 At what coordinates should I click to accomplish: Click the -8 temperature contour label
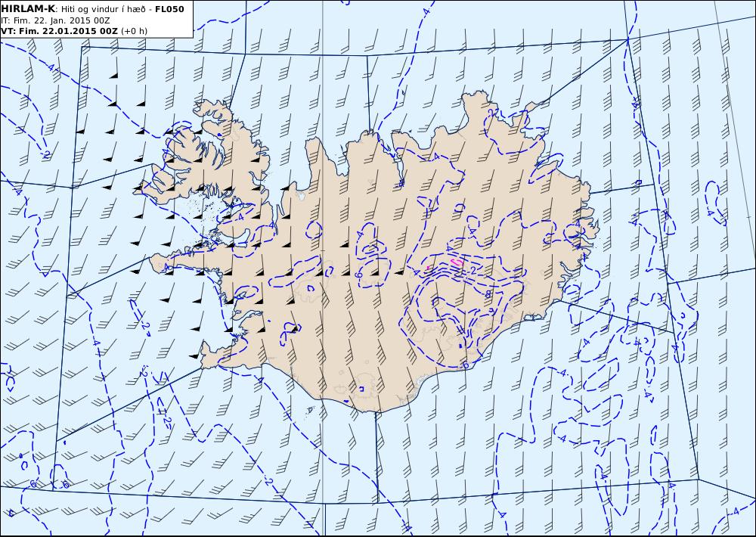[488, 293]
